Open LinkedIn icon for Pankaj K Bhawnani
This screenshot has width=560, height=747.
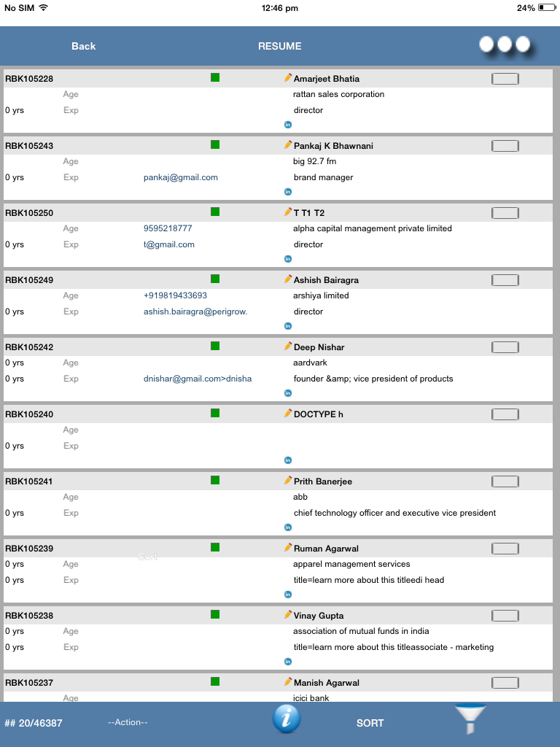(287, 192)
